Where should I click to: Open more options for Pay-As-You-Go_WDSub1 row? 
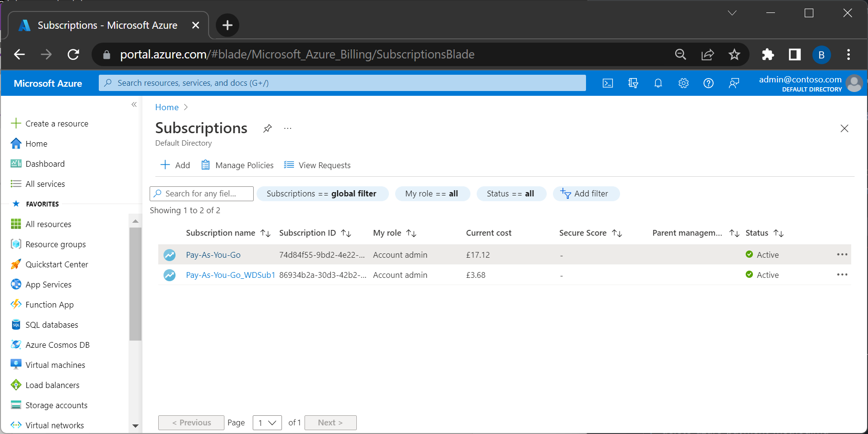click(842, 275)
